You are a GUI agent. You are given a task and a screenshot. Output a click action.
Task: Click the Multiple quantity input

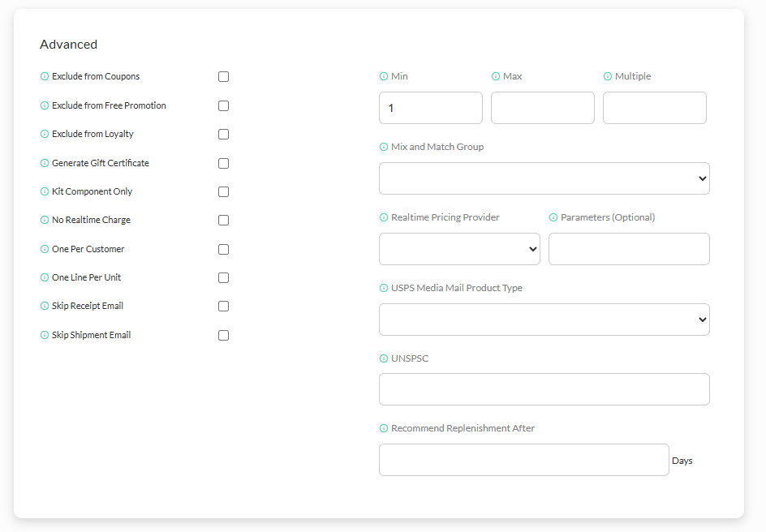[x=655, y=108]
